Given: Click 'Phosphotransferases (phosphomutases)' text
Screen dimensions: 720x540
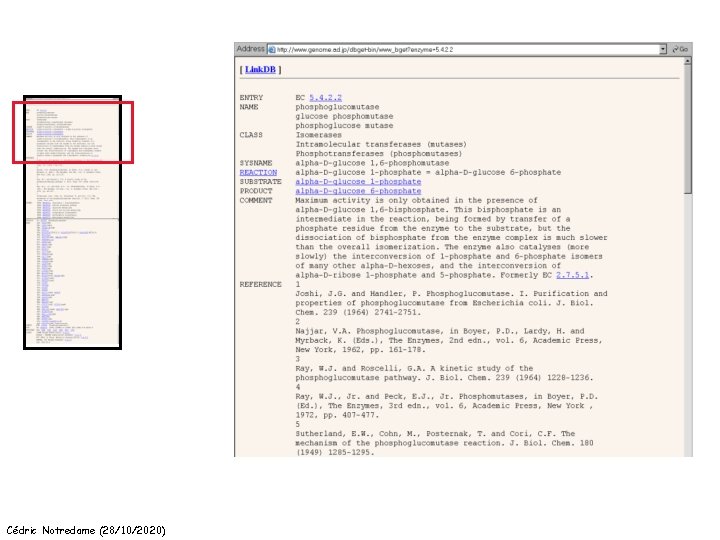Looking at the screenshot, I should click(379, 153).
